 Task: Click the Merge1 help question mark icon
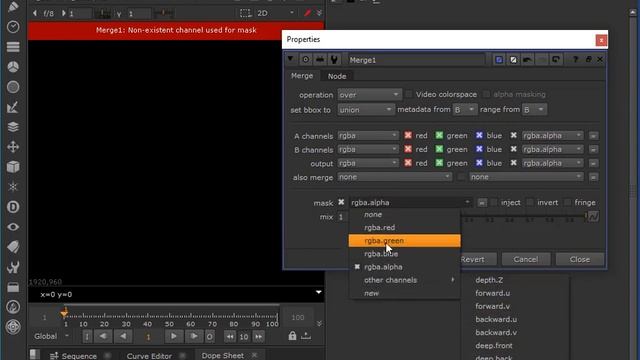coord(575,60)
